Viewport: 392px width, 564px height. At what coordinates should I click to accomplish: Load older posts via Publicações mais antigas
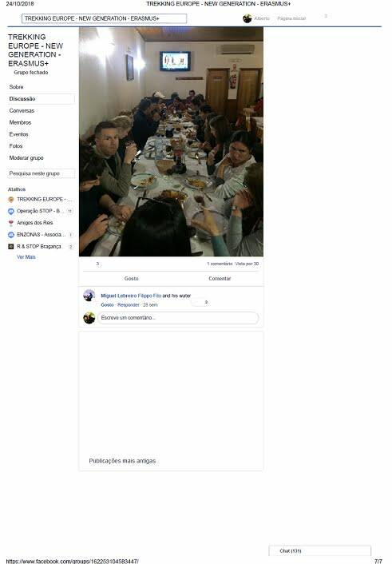122,461
